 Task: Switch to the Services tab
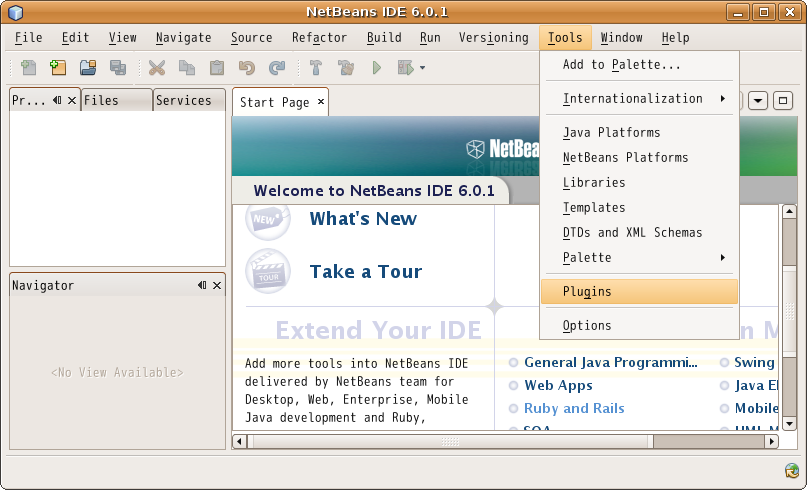[184, 100]
